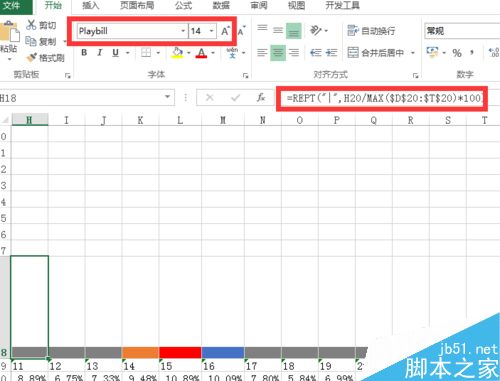The height and width of the screenshot is (381, 500).
Task: Click the increase indent icon
Action: click(331, 52)
